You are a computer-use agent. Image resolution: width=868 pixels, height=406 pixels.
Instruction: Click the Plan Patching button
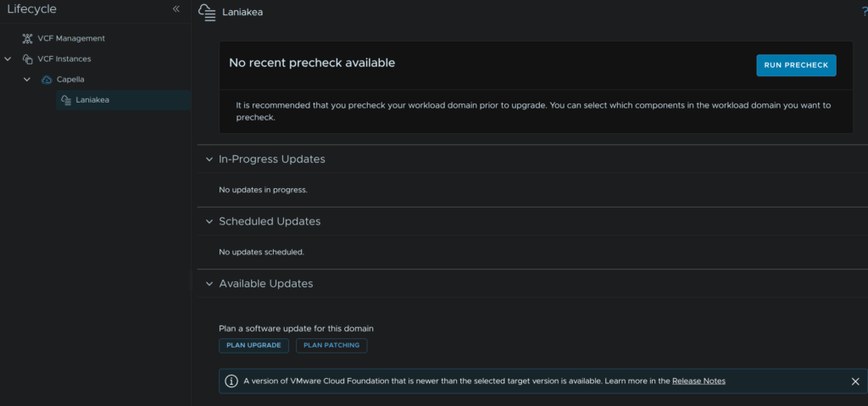coord(331,345)
